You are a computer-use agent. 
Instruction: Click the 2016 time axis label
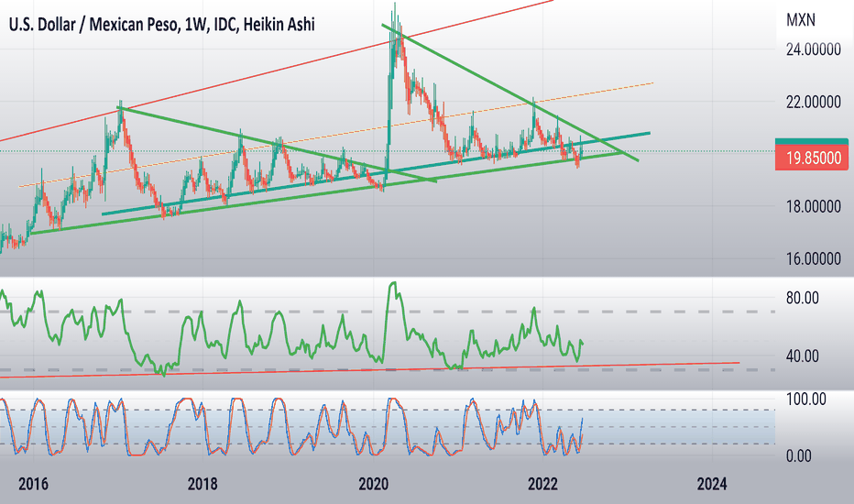(x=33, y=484)
